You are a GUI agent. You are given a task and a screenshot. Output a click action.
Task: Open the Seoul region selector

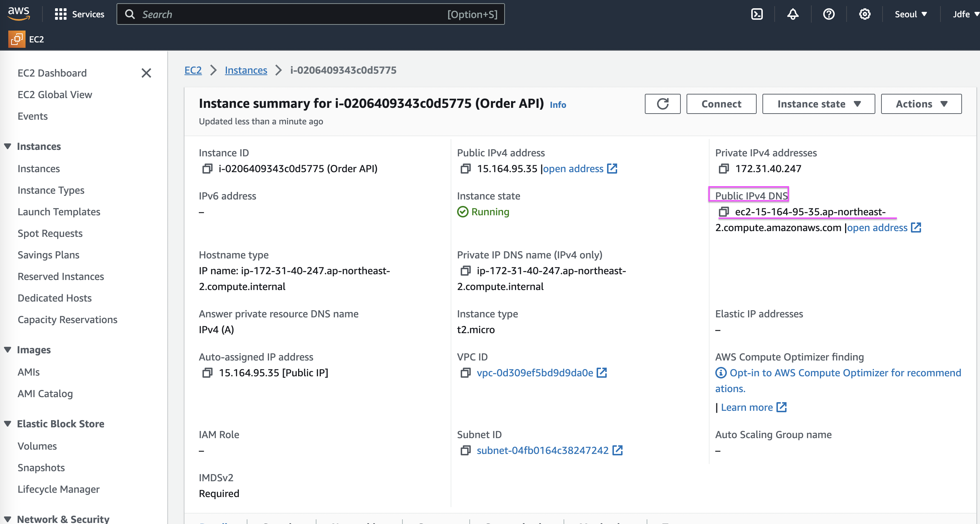click(910, 14)
